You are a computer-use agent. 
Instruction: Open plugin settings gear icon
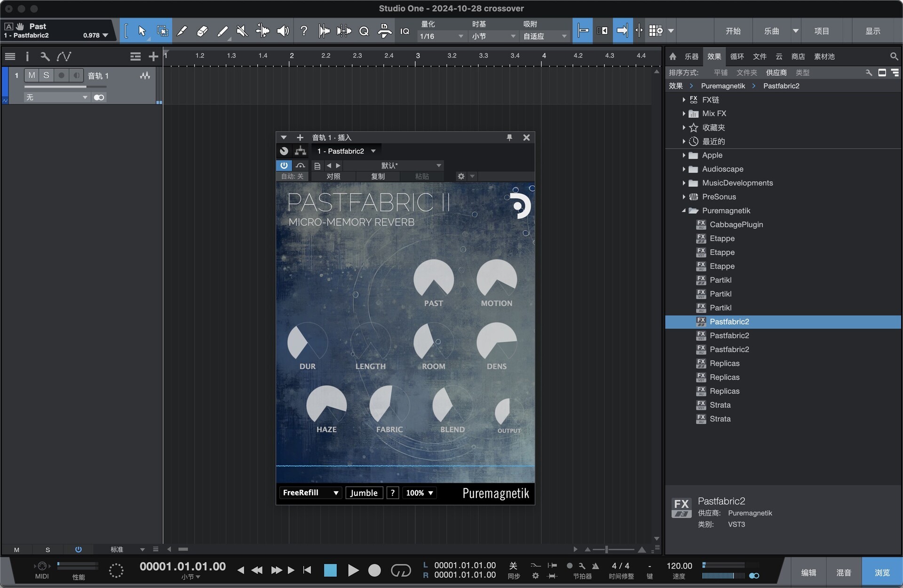pos(461,176)
